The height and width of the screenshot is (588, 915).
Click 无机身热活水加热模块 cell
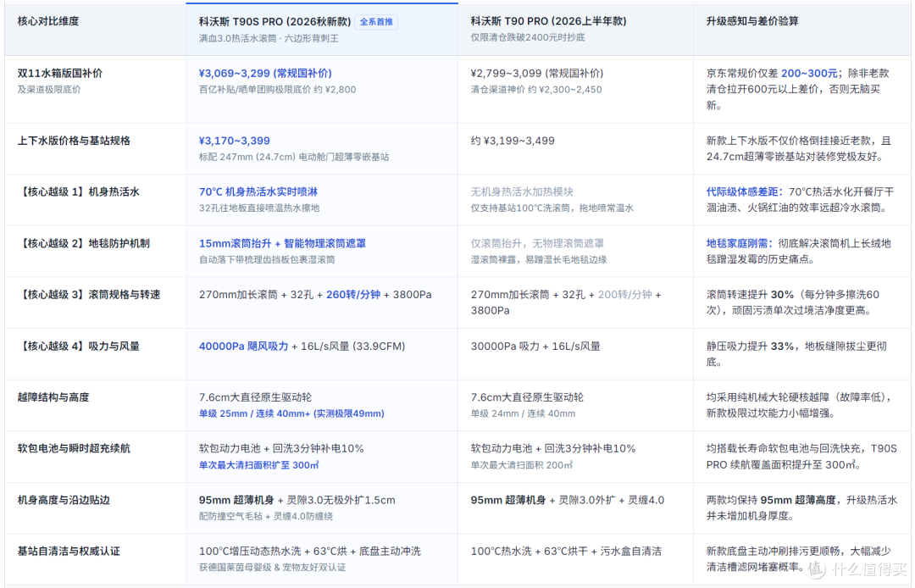pos(522,192)
